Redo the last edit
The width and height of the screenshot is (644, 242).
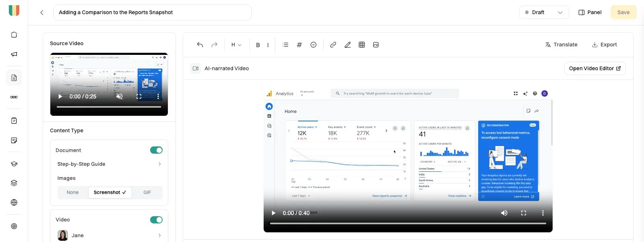pos(215,45)
